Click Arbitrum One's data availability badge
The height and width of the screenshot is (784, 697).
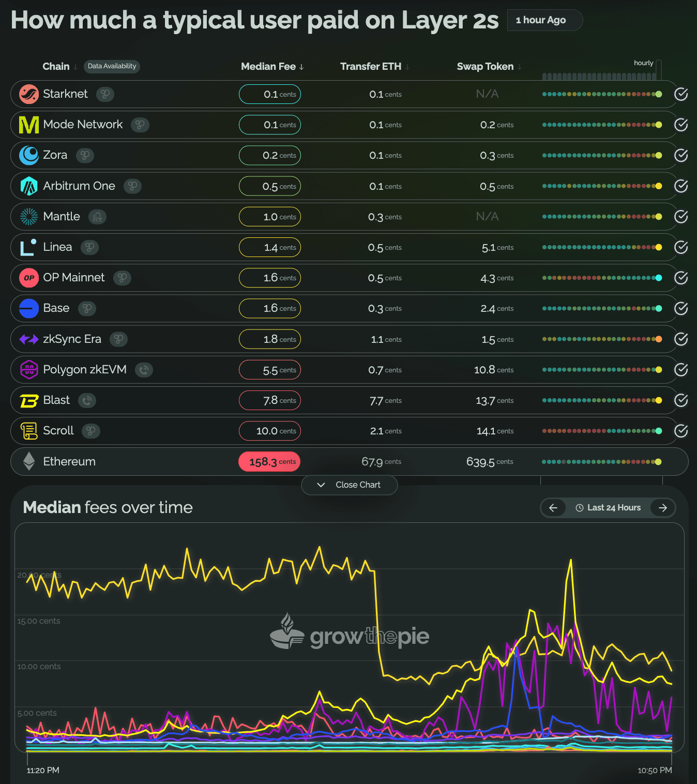tap(132, 186)
